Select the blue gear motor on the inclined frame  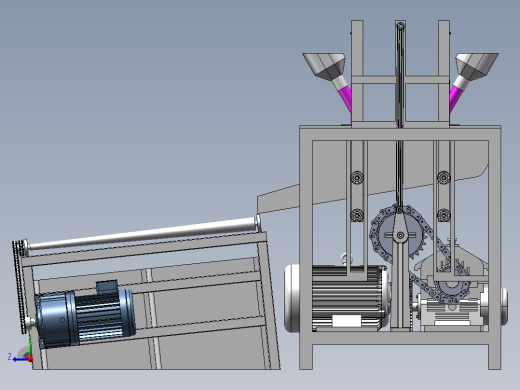[x=85, y=315]
